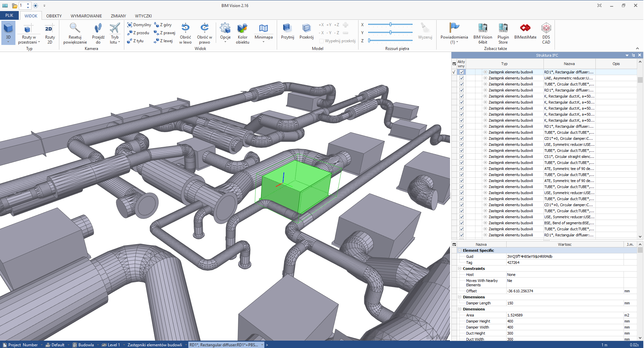The width and height of the screenshot is (644, 348).
Task: Click the Domyślny view button
Action: coord(139,25)
